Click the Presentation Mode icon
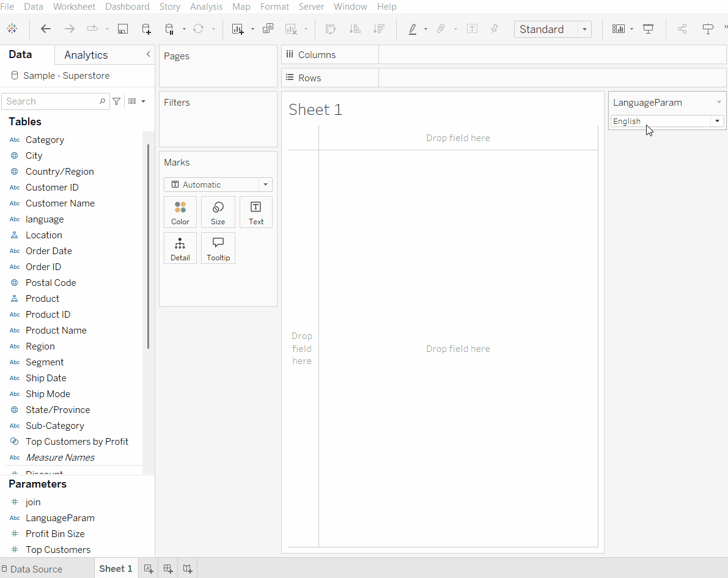Image resolution: width=728 pixels, height=578 pixels. click(649, 29)
